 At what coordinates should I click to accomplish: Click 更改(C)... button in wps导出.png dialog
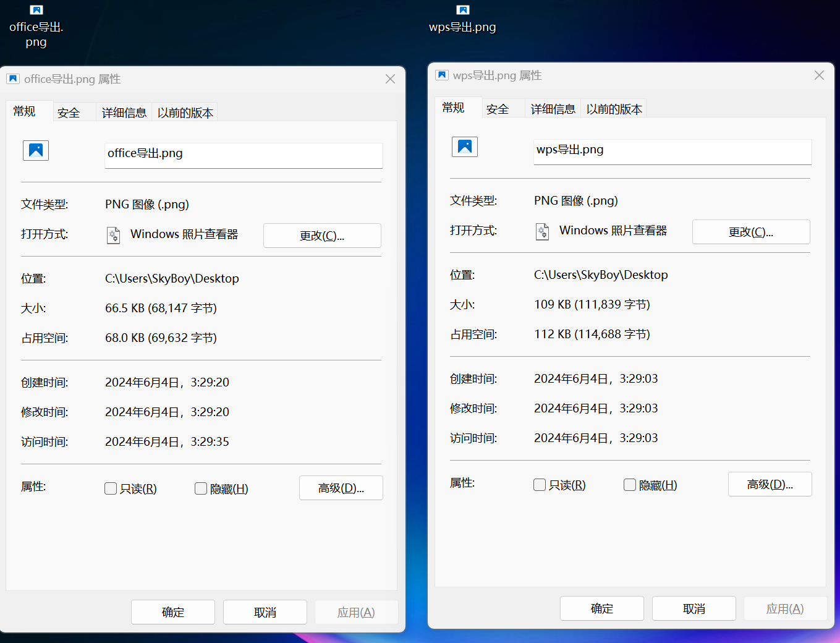[751, 232]
